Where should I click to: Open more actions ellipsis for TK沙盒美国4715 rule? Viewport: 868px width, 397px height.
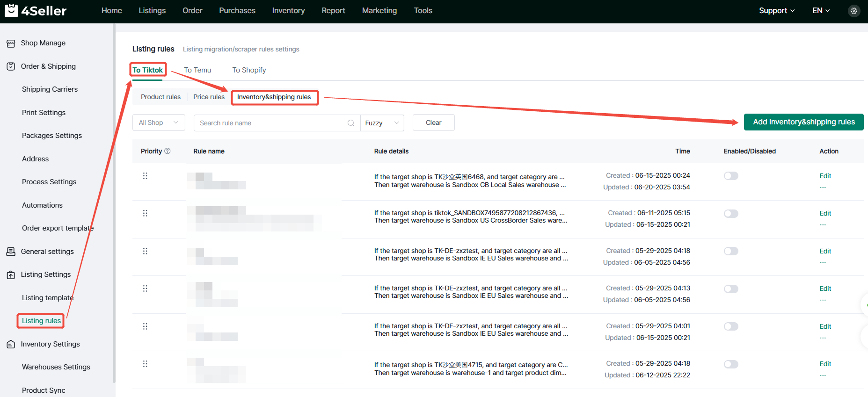823,375
